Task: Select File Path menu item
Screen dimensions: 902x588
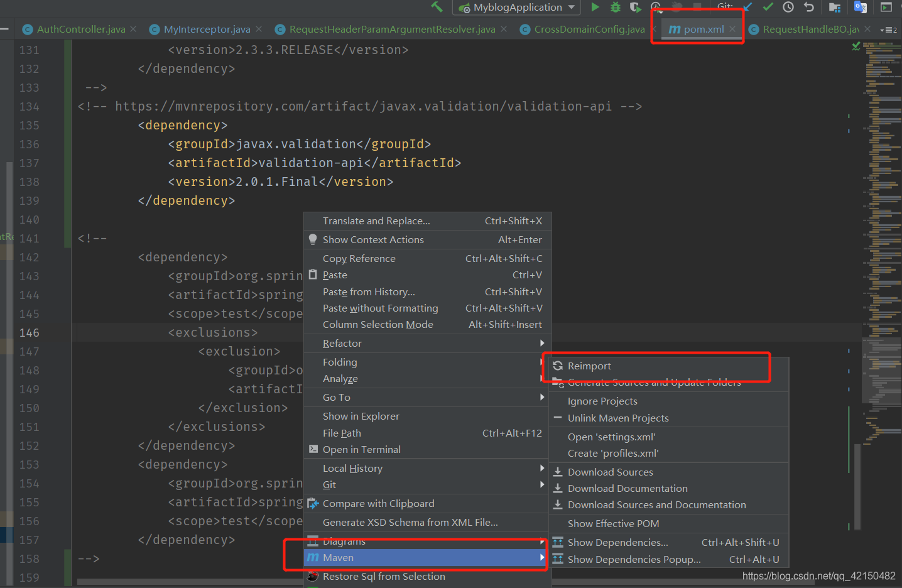Action: point(427,433)
